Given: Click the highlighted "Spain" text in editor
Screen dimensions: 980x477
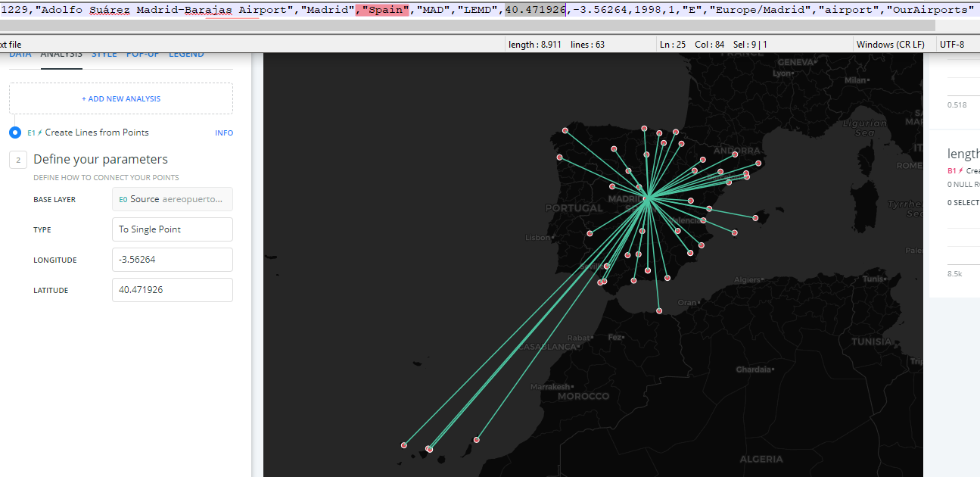Looking at the screenshot, I should (x=386, y=10).
